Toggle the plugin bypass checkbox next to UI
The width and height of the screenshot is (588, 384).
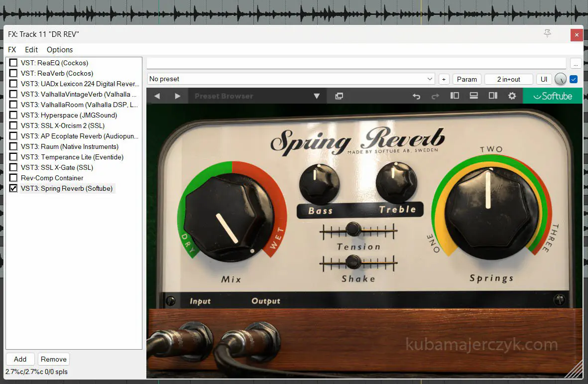tap(574, 79)
